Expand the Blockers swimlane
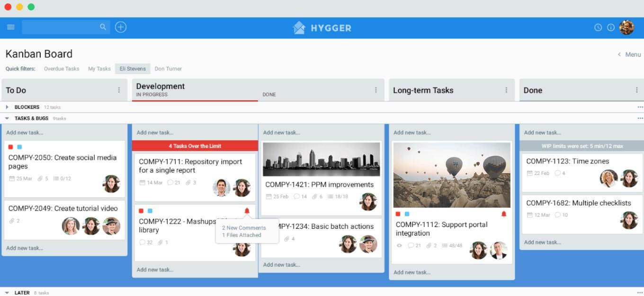This screenshot has height=296, width=644. [7, 107]
